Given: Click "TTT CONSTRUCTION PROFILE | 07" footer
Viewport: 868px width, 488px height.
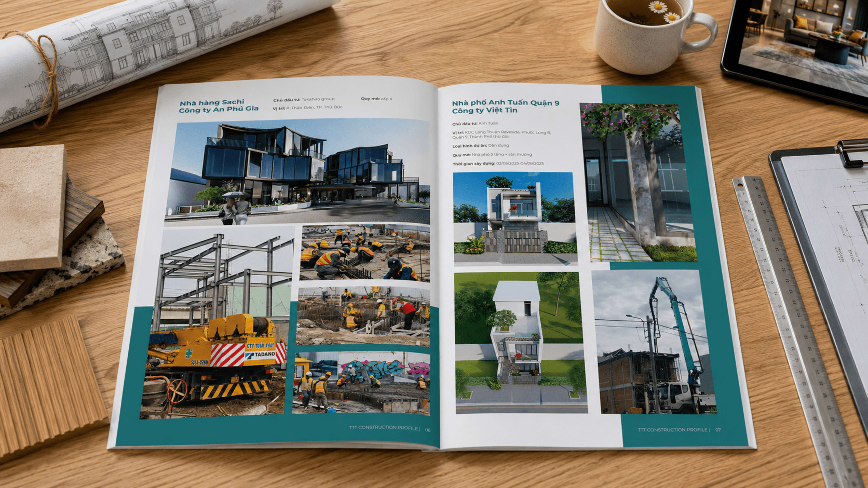Looking at the screenshot, I should click(679, 430).
